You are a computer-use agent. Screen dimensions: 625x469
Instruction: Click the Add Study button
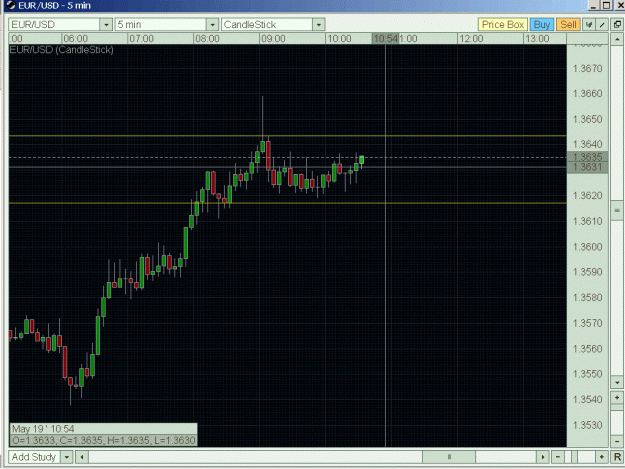point(34,457)
